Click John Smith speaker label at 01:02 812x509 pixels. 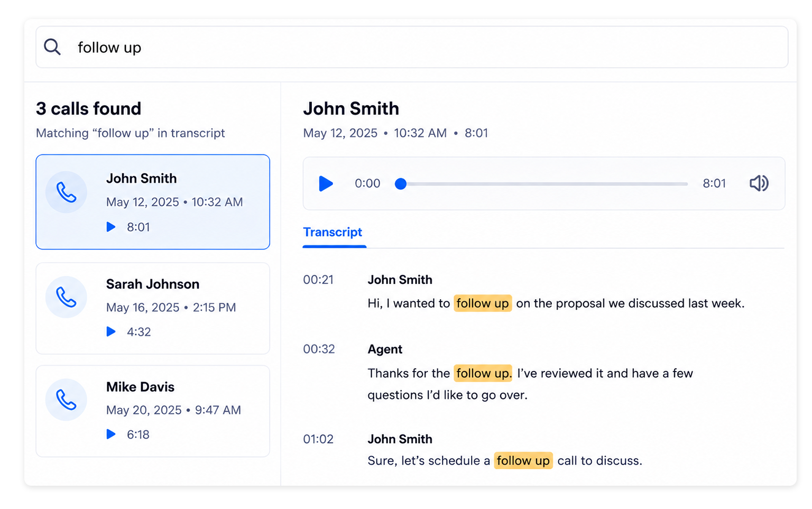coord(400,439)
